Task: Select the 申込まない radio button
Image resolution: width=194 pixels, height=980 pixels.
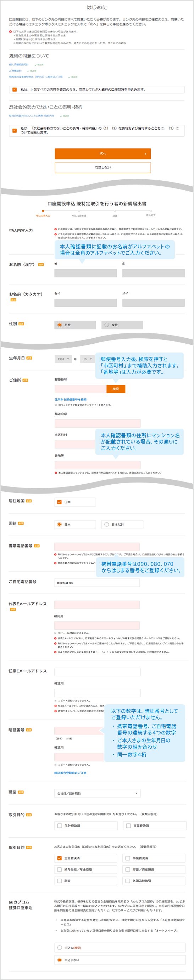Action: [59, 960]
